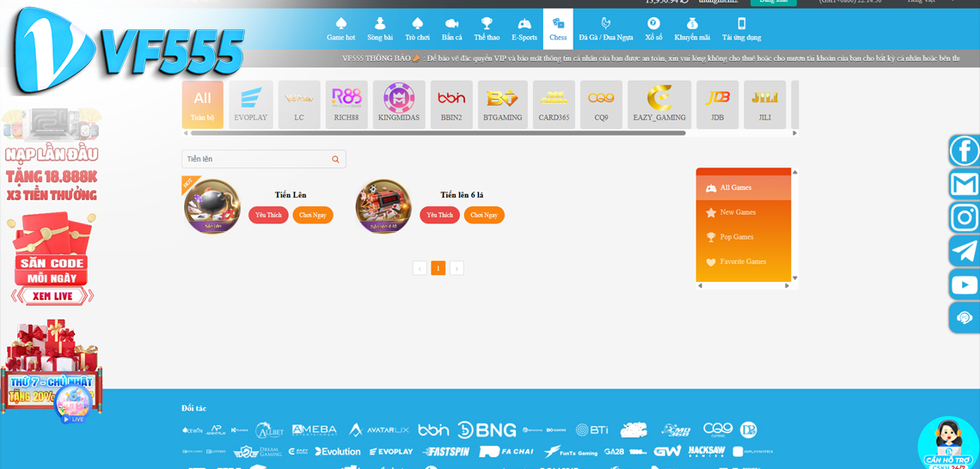Click the FASTSPIN partner logo
Screen dimensions: 980x469
445,451
